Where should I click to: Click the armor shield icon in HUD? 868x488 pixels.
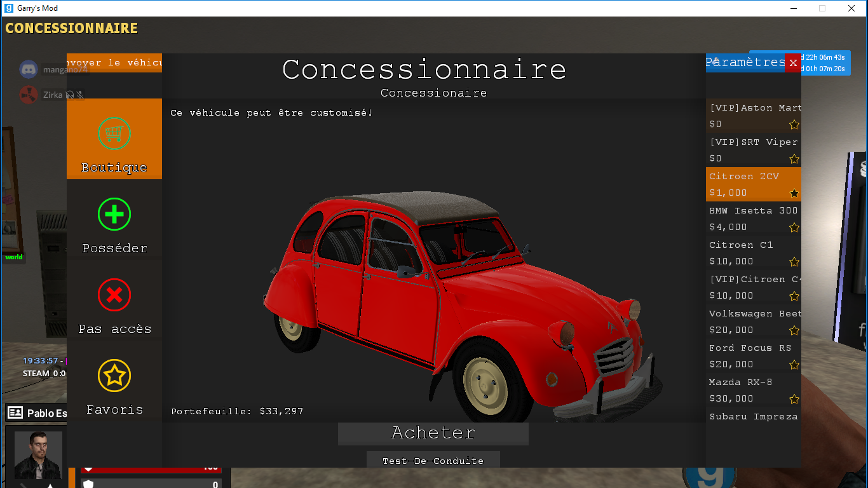pyautogui.click(x=89, y=484)
